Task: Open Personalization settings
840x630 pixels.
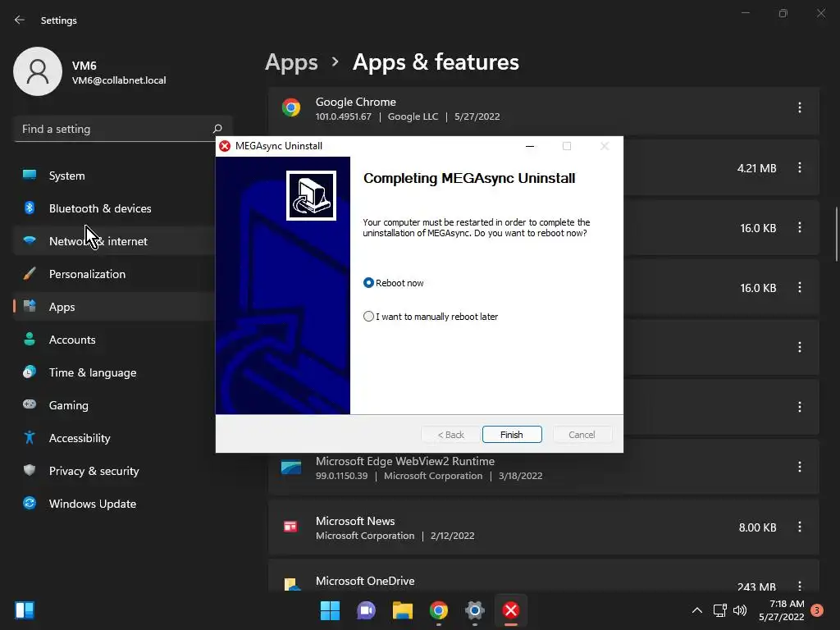Action: [x=115, y=274]
